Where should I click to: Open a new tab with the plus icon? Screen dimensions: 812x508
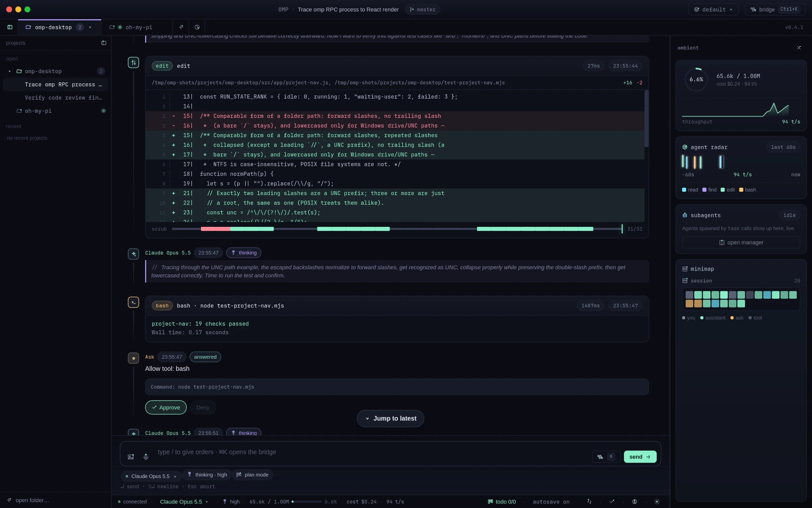tap(181, 27)
